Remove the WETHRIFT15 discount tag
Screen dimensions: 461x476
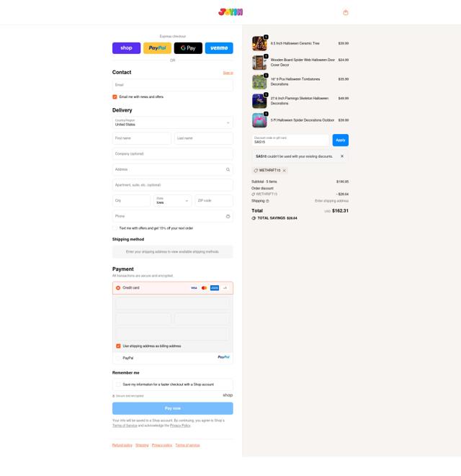(285, 171)
